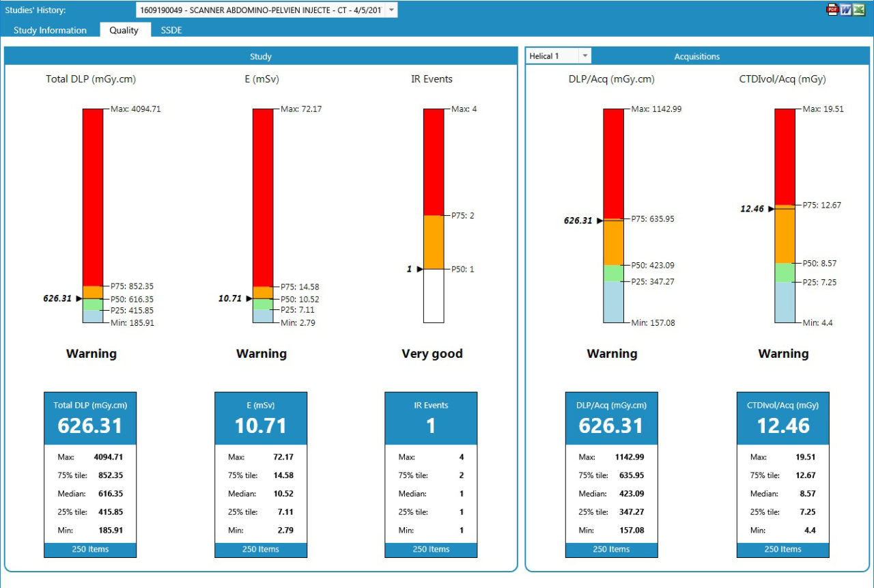Click 250 Items under E (mSv) card
Image resolution: width=874 pixels, height=588 pixels.
point(261,549)
